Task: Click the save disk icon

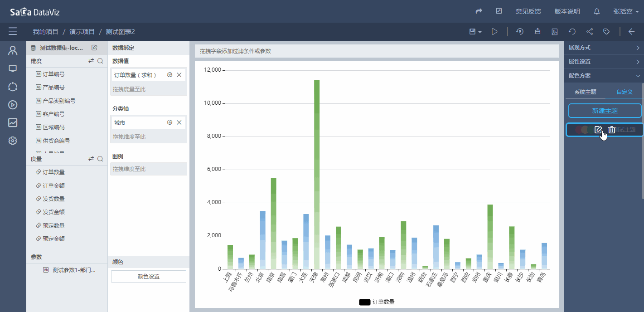Action: 472,32
